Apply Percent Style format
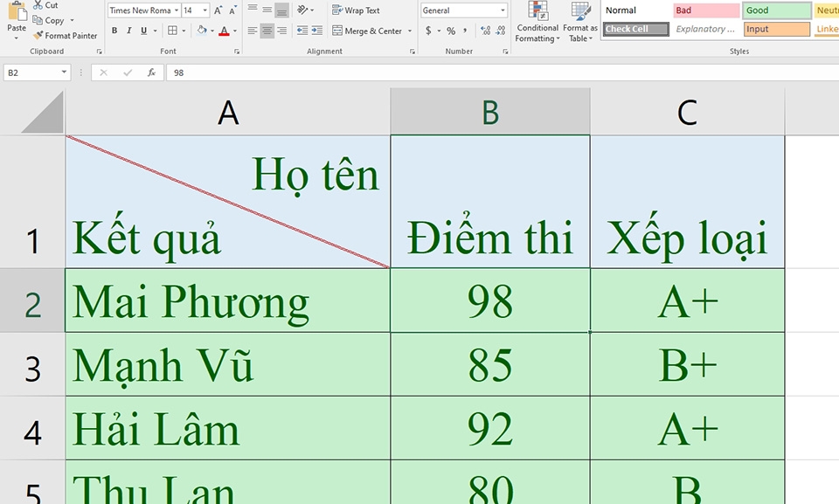This screenshot has height=504, width=839. [x=451, y=31]
